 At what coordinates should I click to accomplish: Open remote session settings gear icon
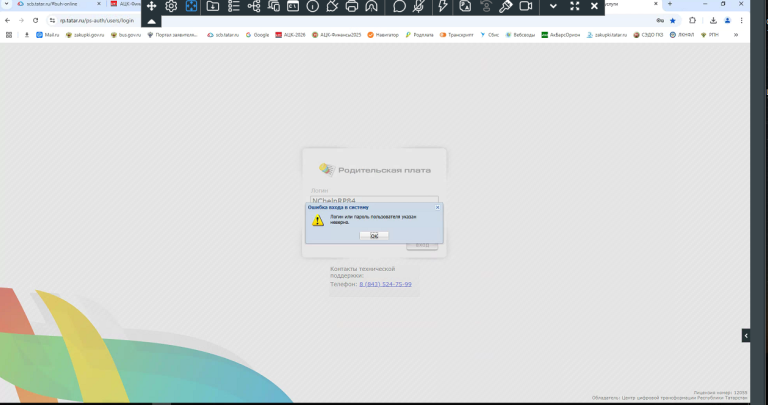(171, 6)
